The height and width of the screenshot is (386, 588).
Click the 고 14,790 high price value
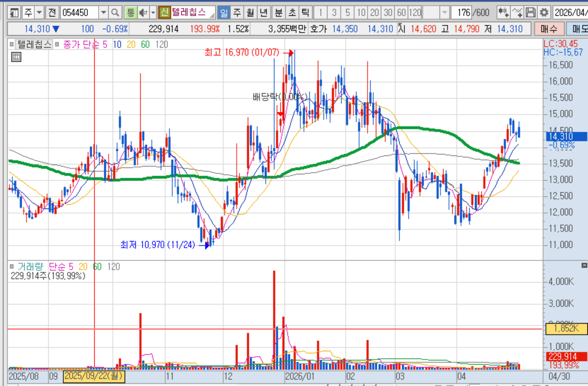pos(460,29)
